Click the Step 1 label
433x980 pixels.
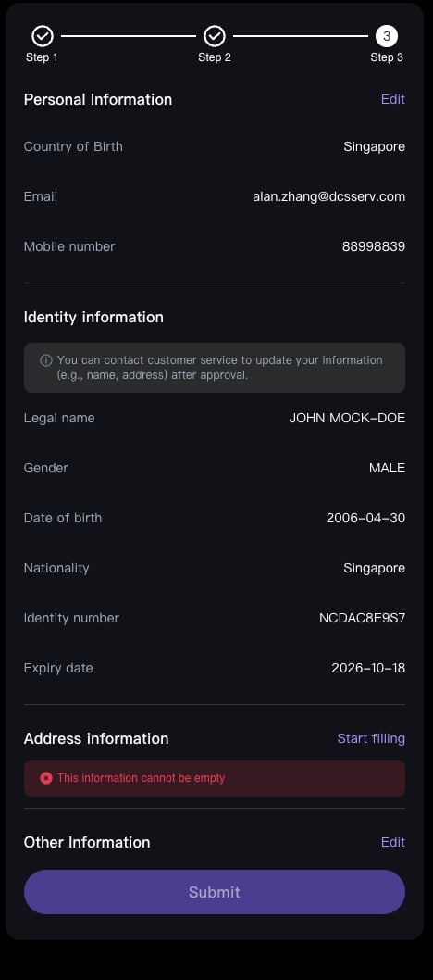[42, 57]
